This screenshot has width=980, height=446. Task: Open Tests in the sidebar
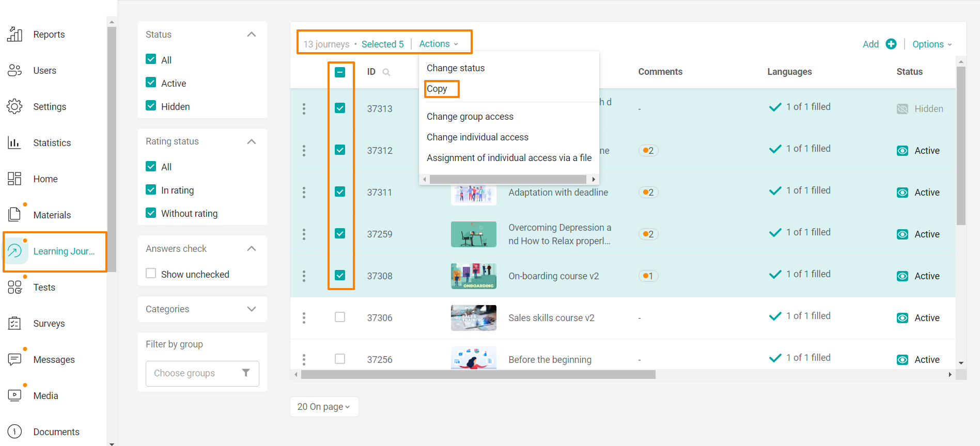point(44,288)
